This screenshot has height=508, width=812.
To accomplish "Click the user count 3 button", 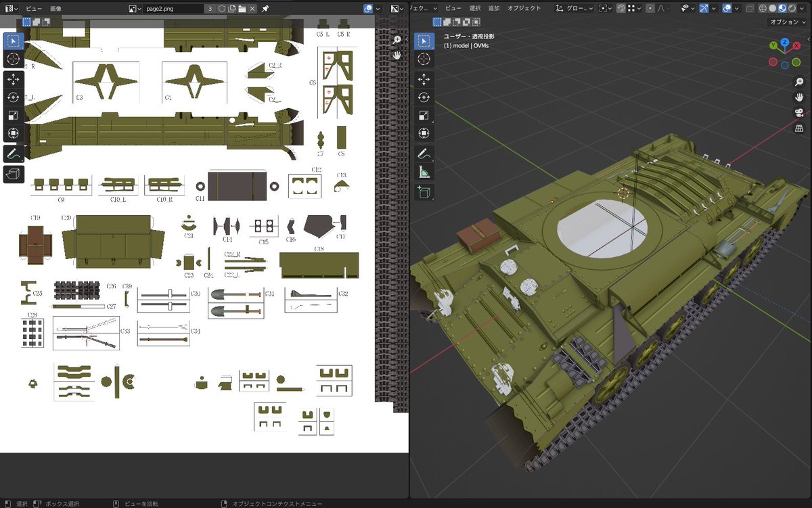I will pos(210,8).
